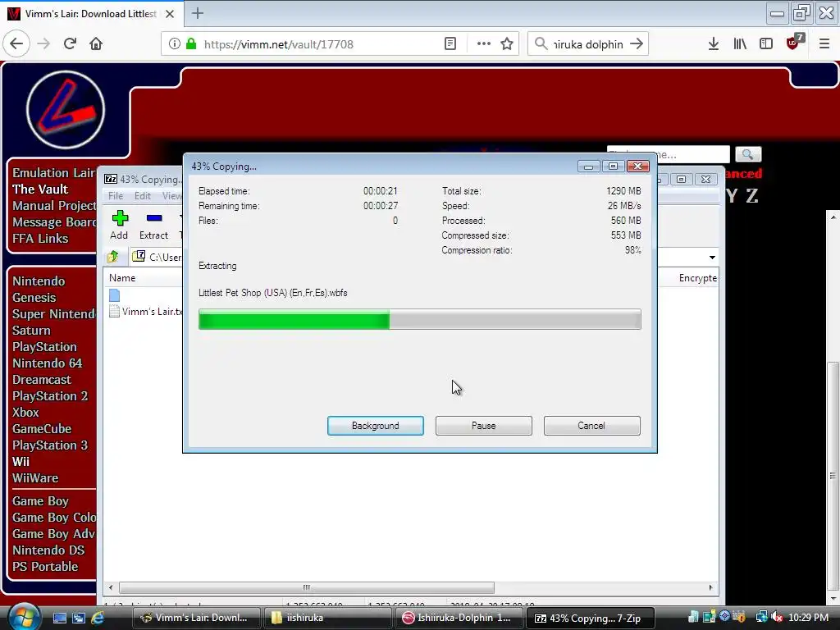Click the page vertical scrollbar up arrow
Screen dimensions: 840x630
click(x=833, y=217)
